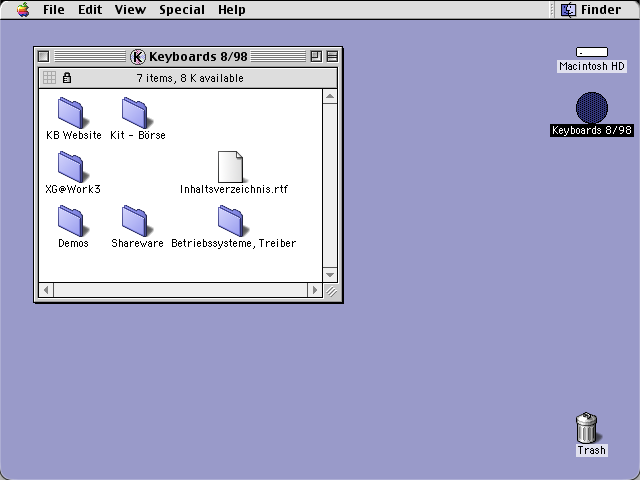This screenshot has height=480, width=640.
Task: Click the Keyboards 8/98 CD icon on desktop
Action: pos(592,107)
